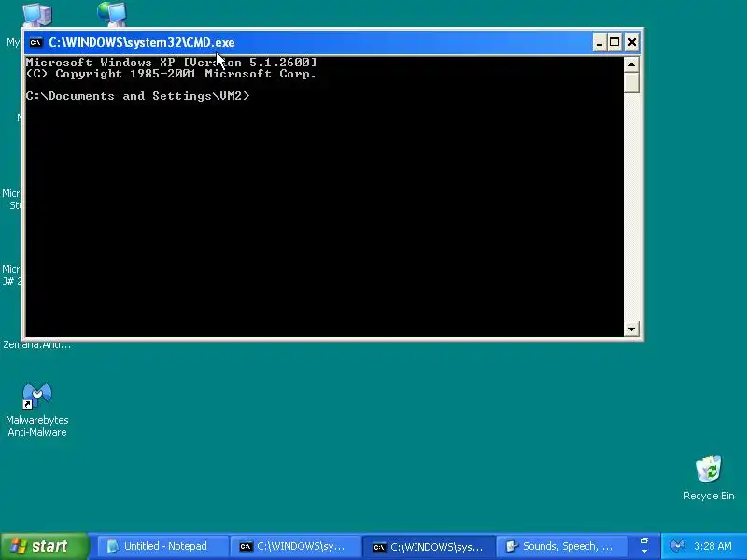747x560 pixels.
Task: Open Malwarebytes Anti-Malware desktop icon
Action: (x=37, y=395)
